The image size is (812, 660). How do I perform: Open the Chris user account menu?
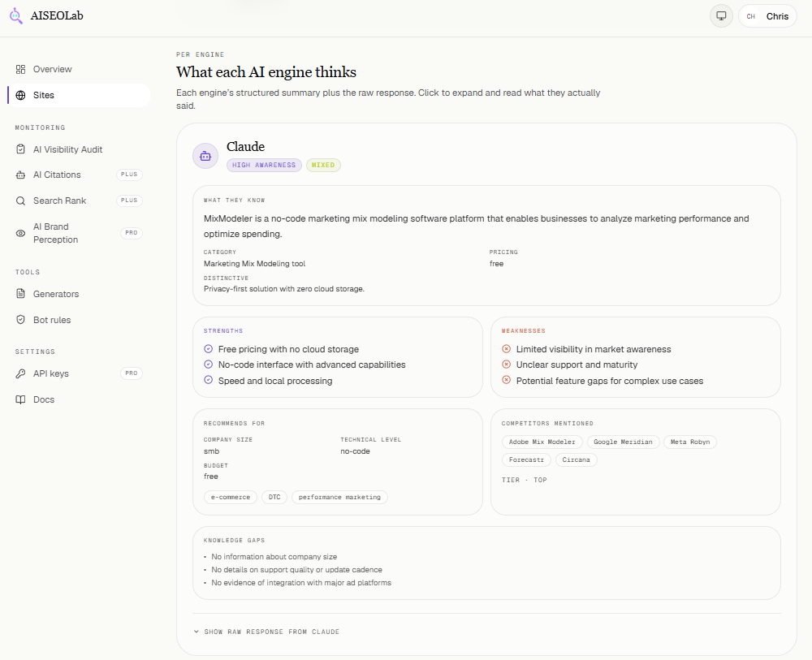click(767, 16)
